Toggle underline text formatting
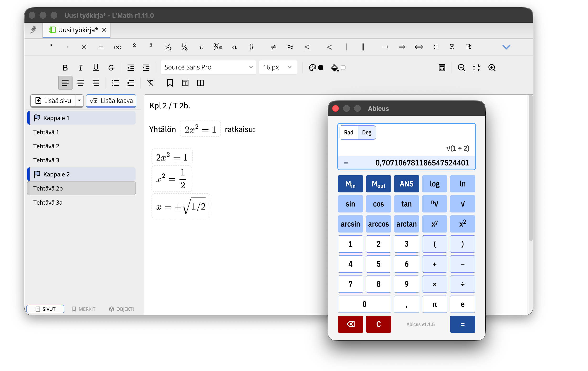Image resolution: width=588 pixels, height=371 pixels. [x=96, y=68]
